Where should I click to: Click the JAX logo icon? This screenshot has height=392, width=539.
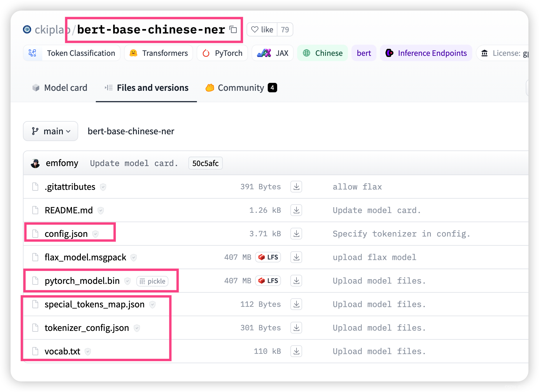tap(264, 53)
